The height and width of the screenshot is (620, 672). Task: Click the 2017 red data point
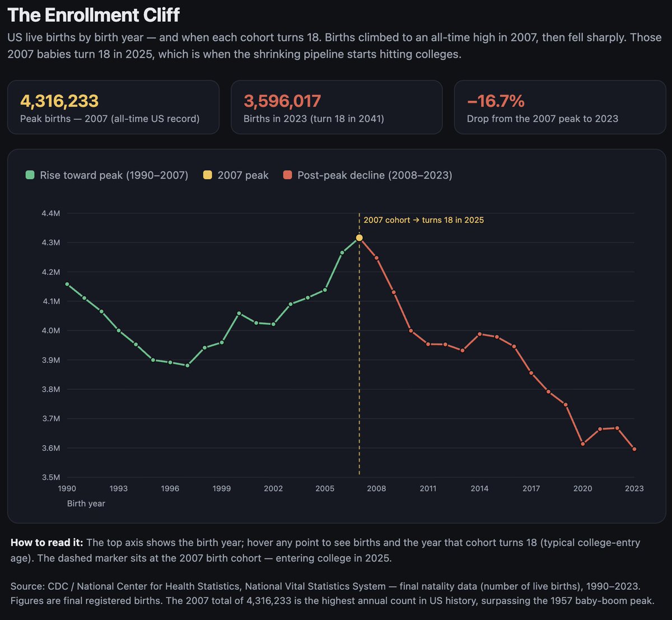(531, 373)
